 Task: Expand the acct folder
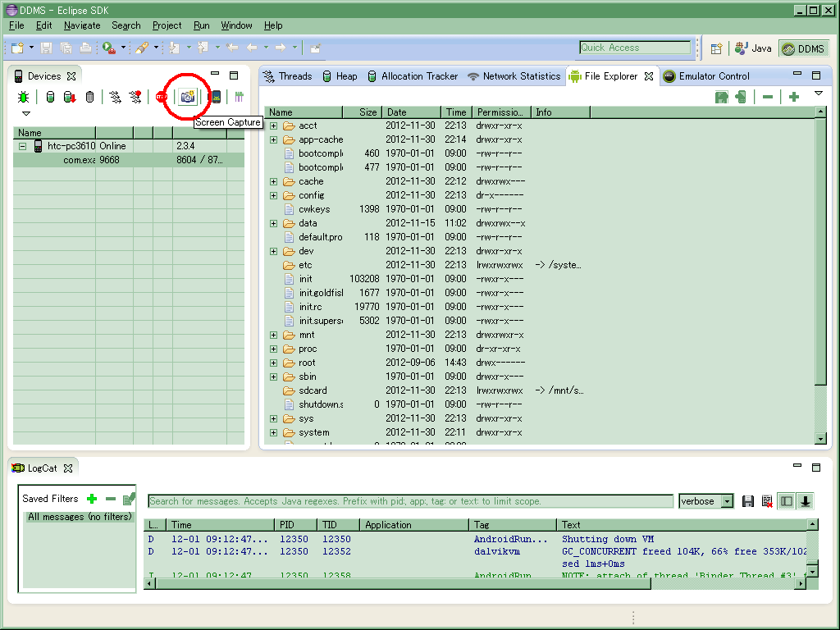pyautogui.click(x=274, y=126)
